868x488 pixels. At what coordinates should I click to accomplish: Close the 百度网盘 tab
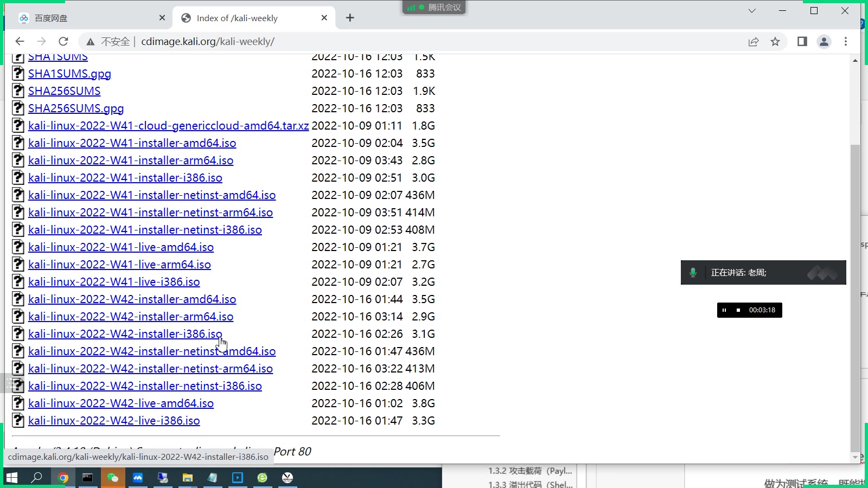(x=162, y=18)
